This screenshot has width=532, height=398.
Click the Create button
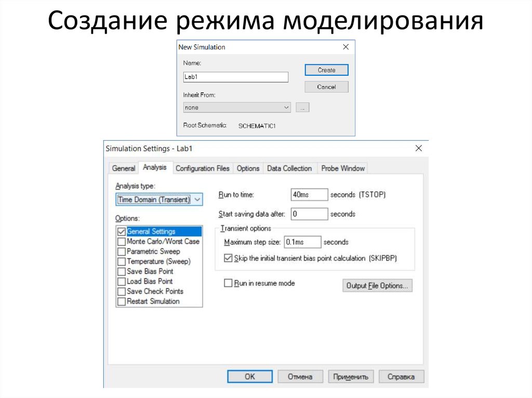[326, 70]
